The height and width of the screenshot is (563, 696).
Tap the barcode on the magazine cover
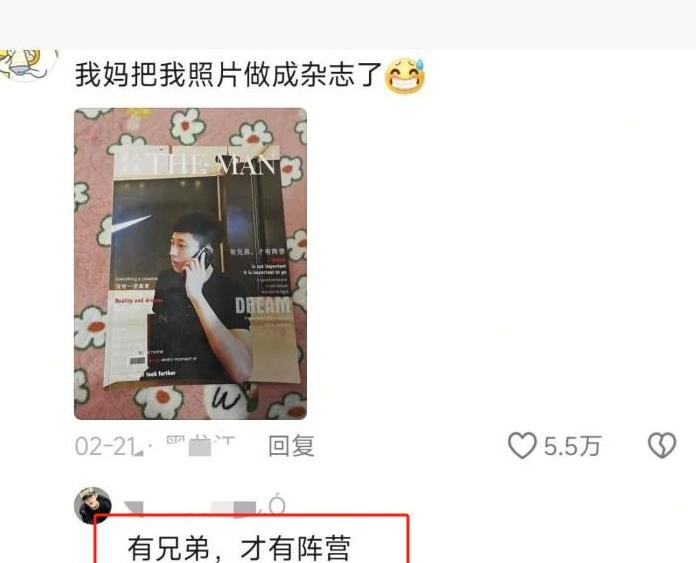pyautogui.click(x=137, y=361)
